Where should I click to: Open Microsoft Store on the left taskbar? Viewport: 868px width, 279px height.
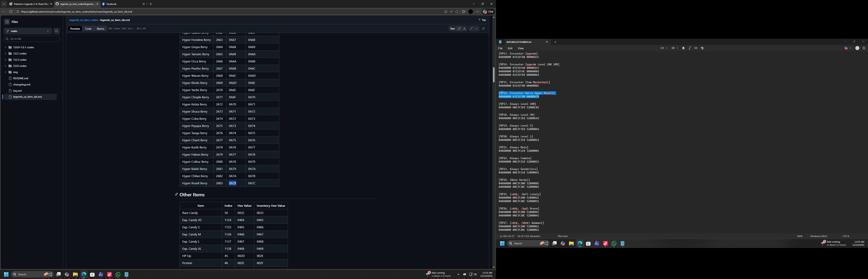92,274
